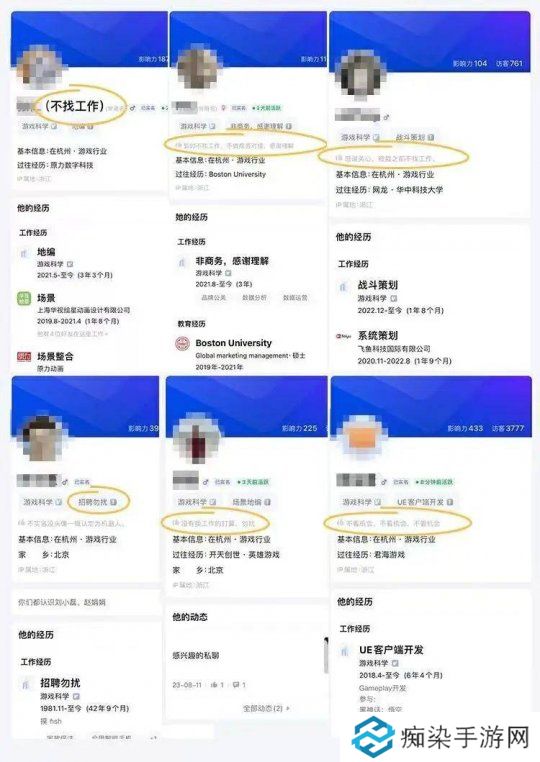Screen dimensions: 540x762
Task: Click the Boston University crest logo
Action: 182,344
